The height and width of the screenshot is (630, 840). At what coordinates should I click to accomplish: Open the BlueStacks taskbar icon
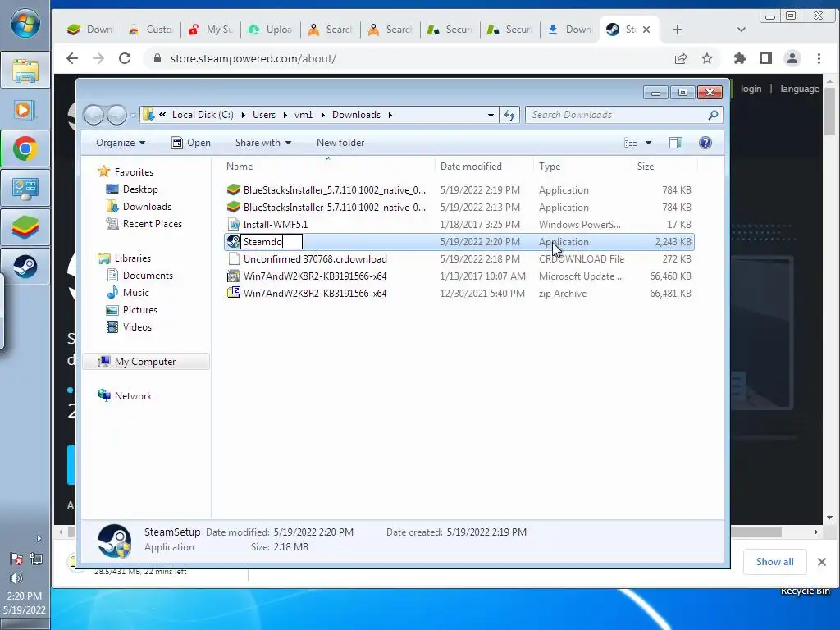click(x=25, y=227)
